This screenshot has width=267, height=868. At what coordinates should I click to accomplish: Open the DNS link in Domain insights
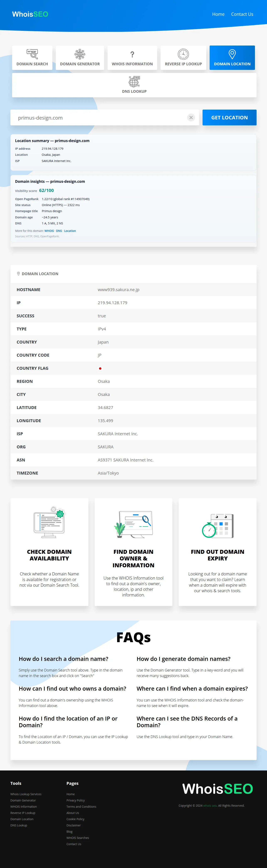pyautogui.click(x=59, y=231)
